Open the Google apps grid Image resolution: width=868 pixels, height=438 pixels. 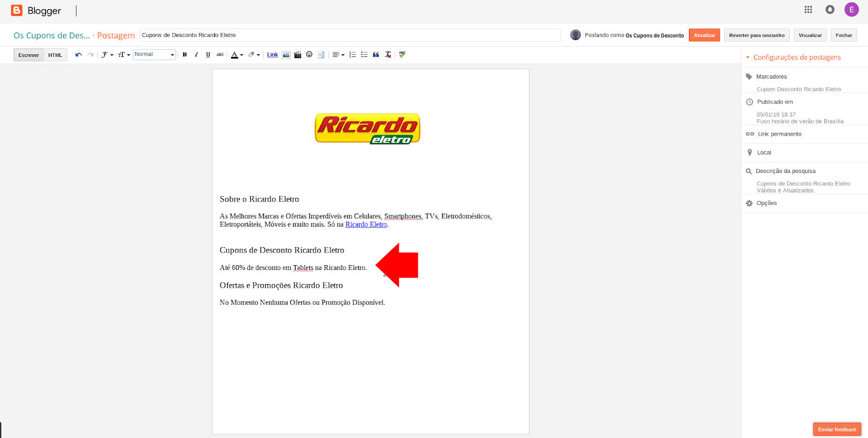[x=808, y=10]
